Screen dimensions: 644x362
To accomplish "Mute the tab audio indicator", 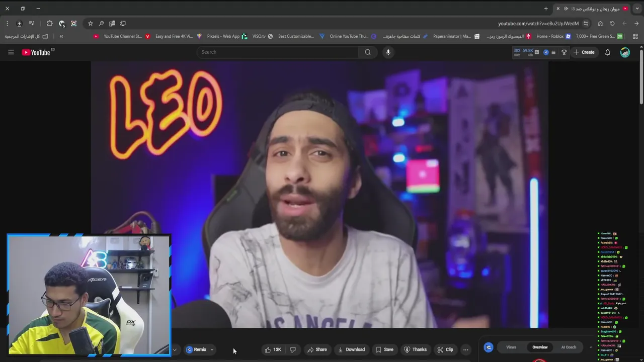I will [x=566, y=9].
